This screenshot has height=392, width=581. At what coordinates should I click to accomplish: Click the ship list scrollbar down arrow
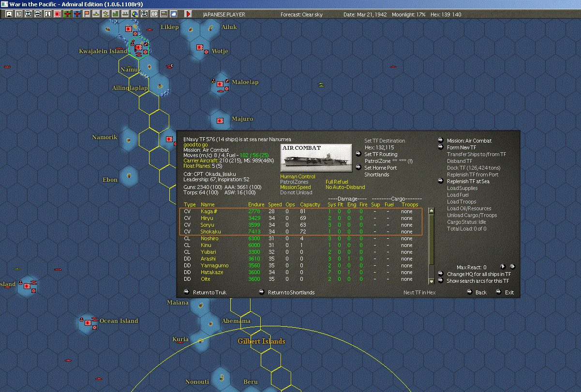click(x=432, y=281)
